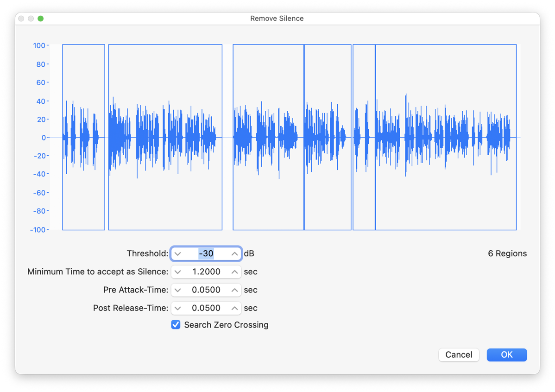This screenshot has height=392, width=555.
Task: Confirm silence removal with OK
Action: tap(506, 354)
